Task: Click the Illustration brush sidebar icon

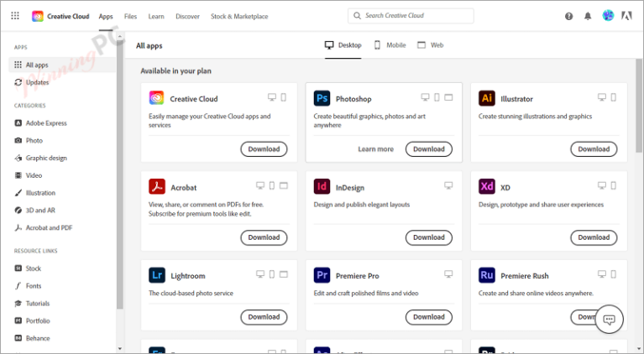Action: click(x=18, y=193)
